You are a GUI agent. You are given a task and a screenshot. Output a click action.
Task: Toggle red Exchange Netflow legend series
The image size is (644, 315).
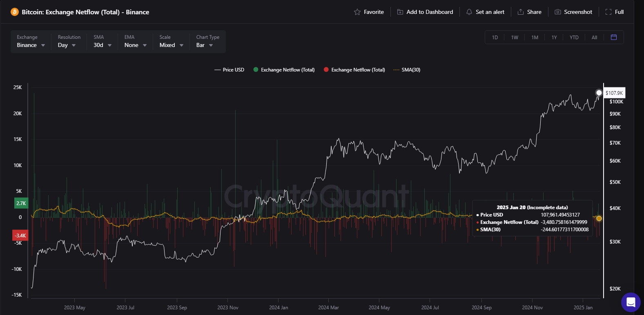354,70
